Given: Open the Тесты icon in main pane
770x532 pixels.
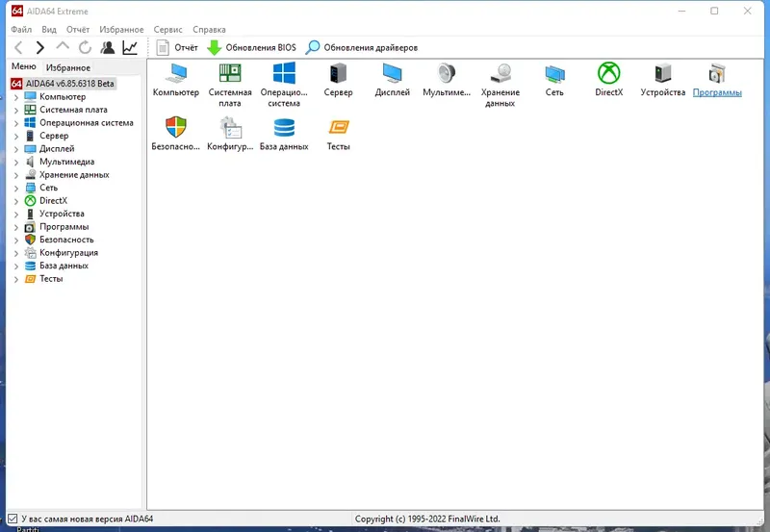Looking at the screenshot, I should [x=339, y=127].
